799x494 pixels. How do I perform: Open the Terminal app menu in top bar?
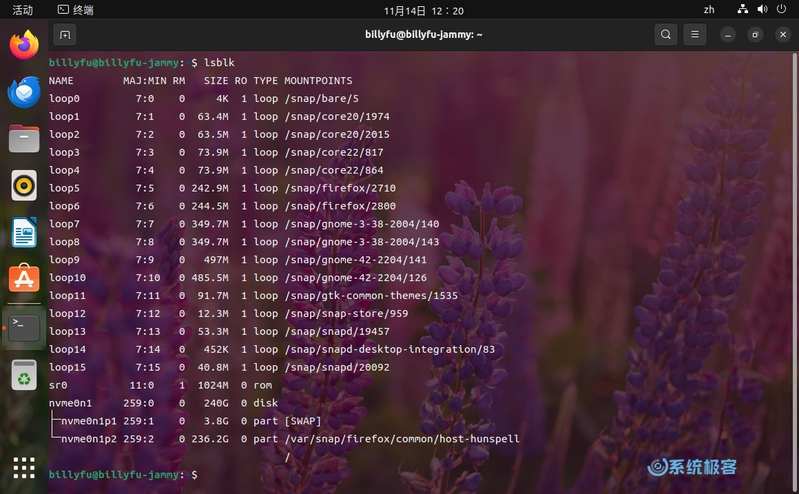click(75, 10)
